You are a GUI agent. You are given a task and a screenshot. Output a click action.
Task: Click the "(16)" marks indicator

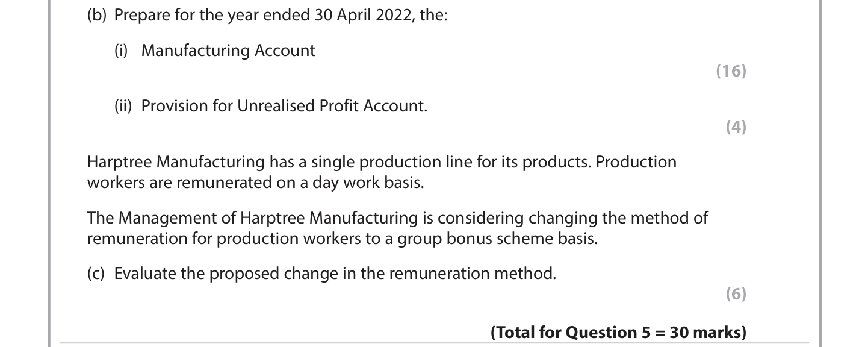point(731,71)
